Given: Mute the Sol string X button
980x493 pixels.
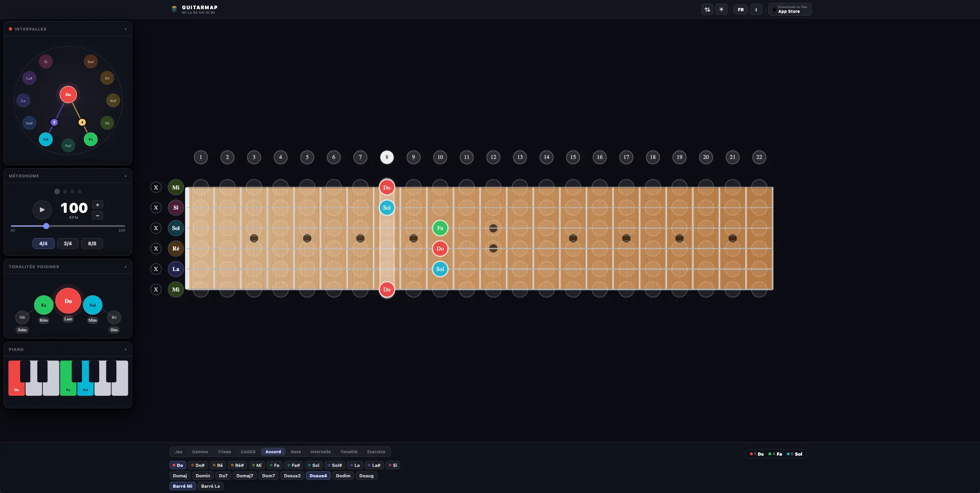Looking at the screenshot, I should point(156,228).
